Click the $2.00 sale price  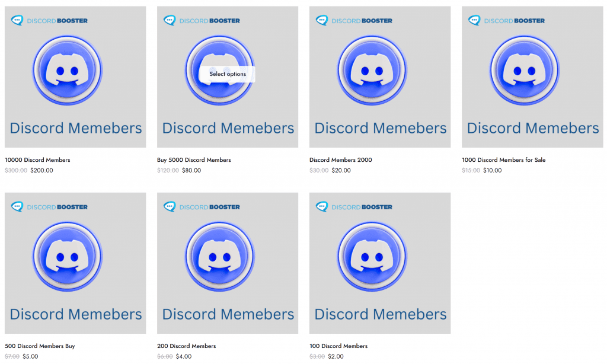pyautogui.click(x=336, y=357)
